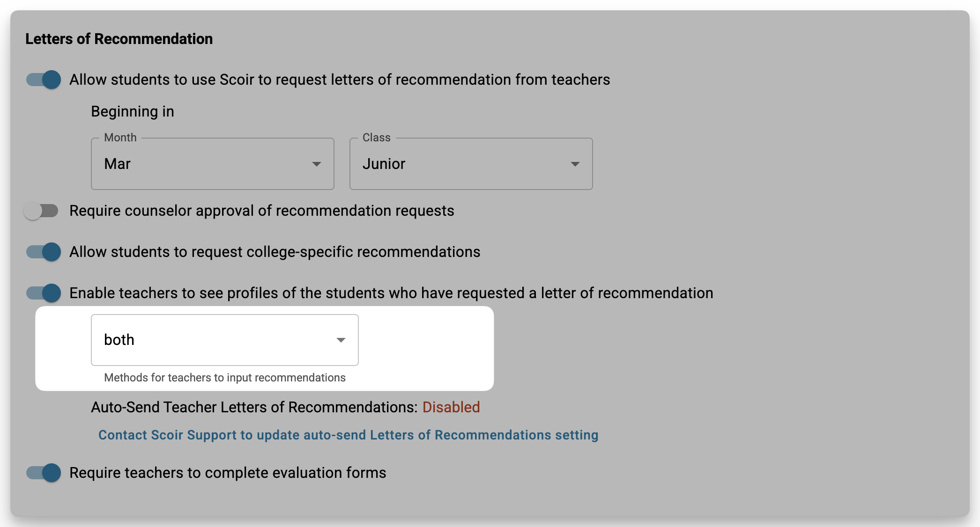Click the 'Allow students to request college-specific' label
This screenshot has height=527, width=980.
(x=275, y=252)
